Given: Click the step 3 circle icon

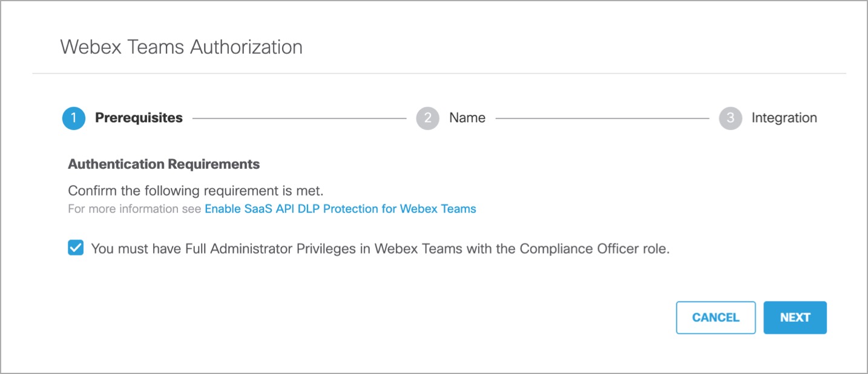Looking at the screenshot, I should coord(730,118).
